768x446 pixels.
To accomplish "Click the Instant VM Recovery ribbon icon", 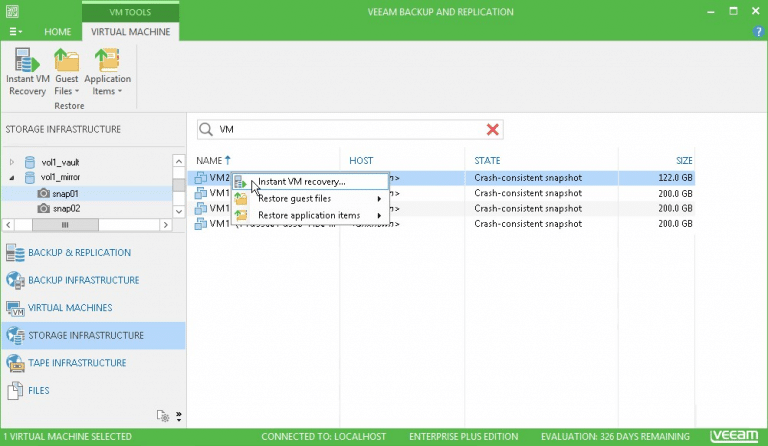I will [x=27, y=60].
